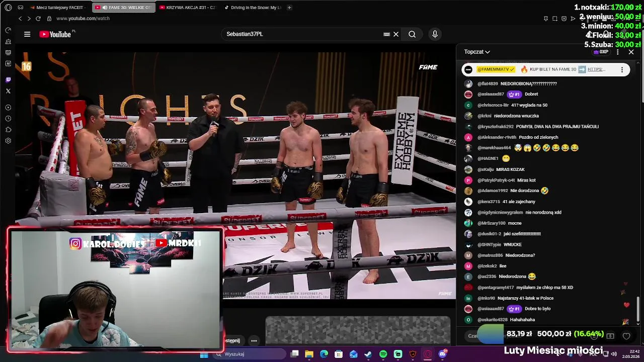Open X (Twitter) panel in sidebar
The width and height of the screenshot is (644, 362).
pyautogui.click(x=8, y=91)
